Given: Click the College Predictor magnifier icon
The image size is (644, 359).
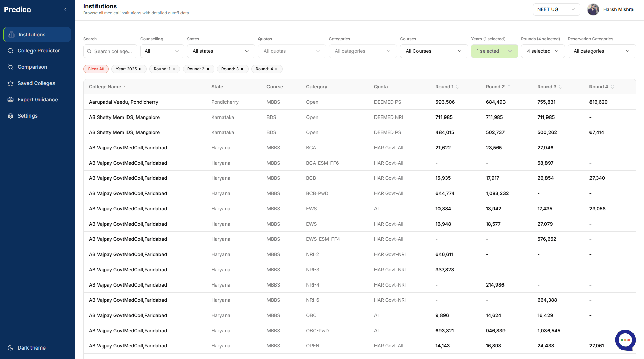Looking at the screenshot, I should click(10, 51).
